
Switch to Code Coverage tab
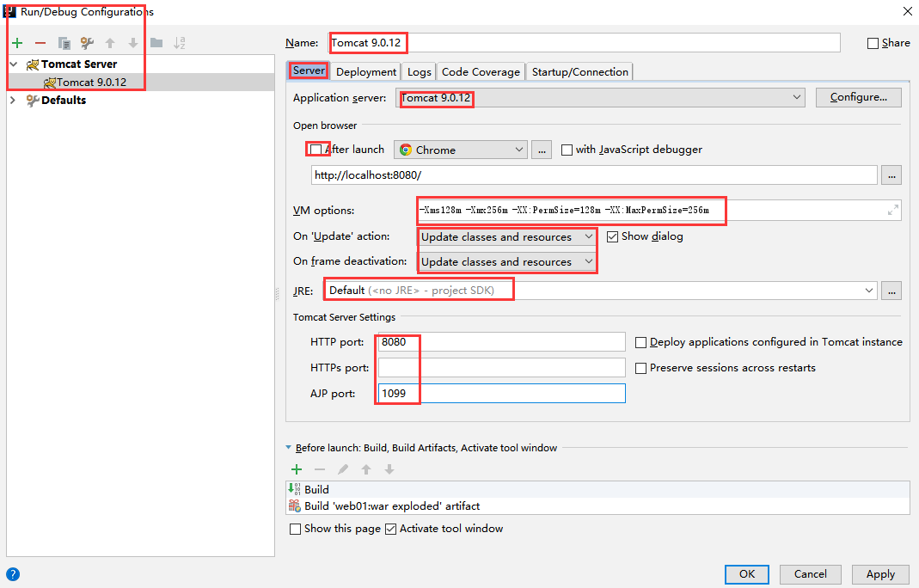[481, 71]
